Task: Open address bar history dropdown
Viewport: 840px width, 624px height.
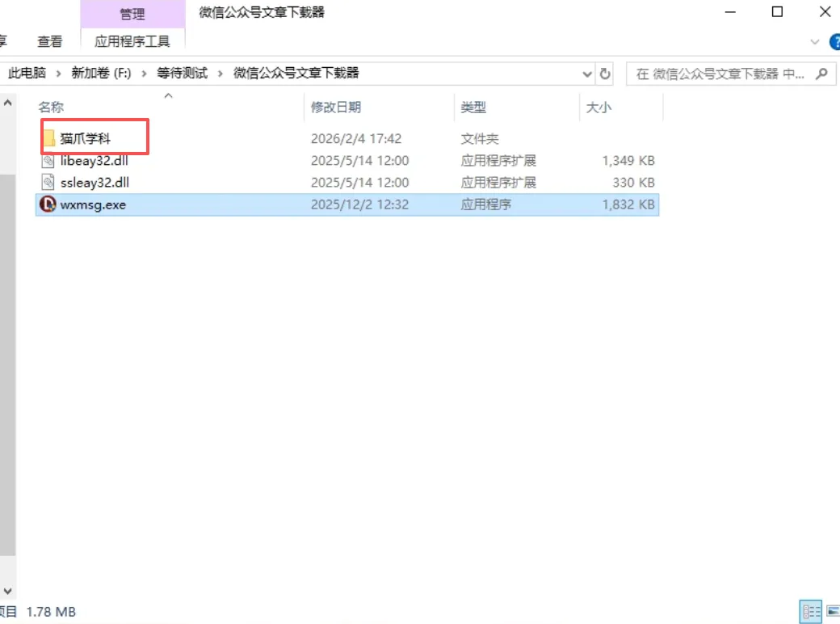Action: coord(586,74)
